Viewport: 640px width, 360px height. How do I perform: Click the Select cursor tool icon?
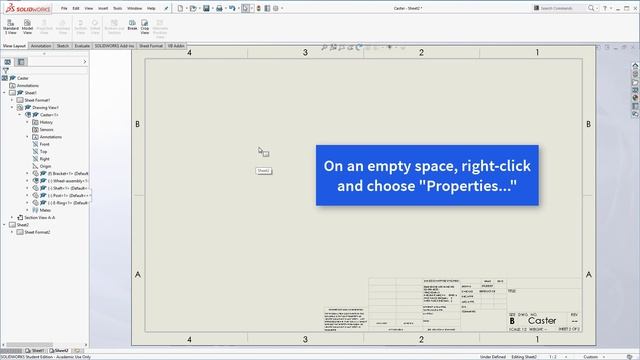[x=245, y=8]
